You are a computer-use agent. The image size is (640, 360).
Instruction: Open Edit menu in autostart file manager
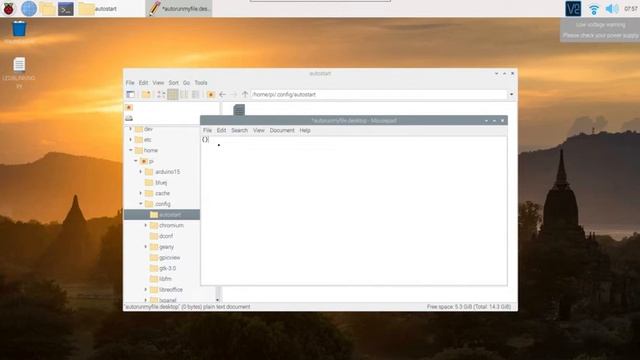[x=143, y=83]
